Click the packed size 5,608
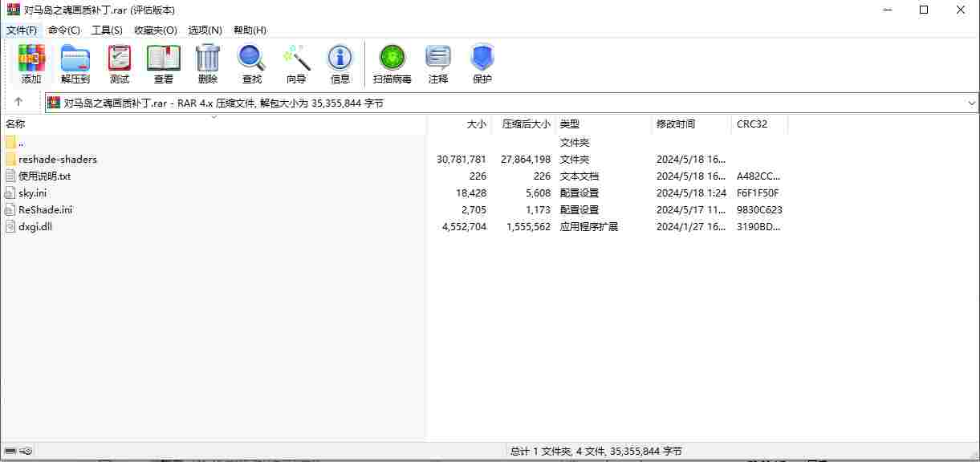Screen dimensions: 980x462 point(539,192)
